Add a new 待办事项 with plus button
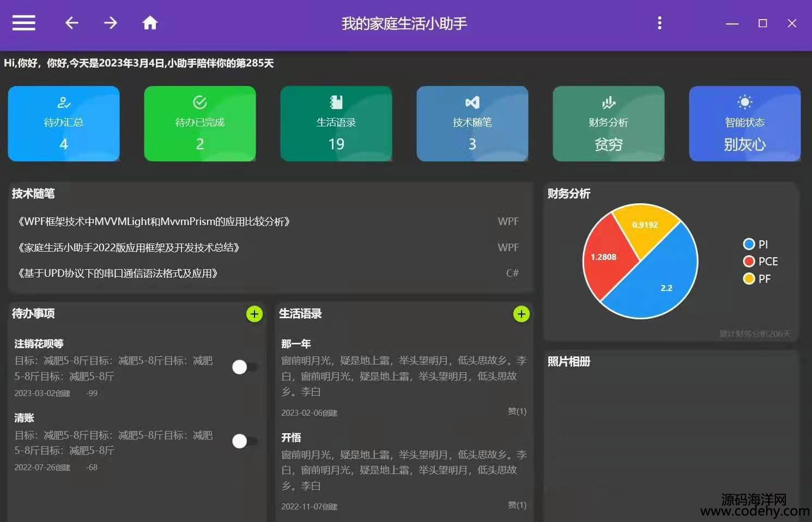The height and width of the screenshot is (522, 812). click(x=254, y=314)
